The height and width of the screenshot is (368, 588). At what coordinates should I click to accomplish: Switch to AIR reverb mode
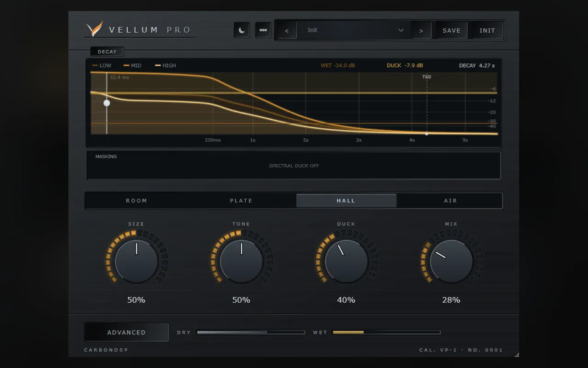click(x=451, y=201)
